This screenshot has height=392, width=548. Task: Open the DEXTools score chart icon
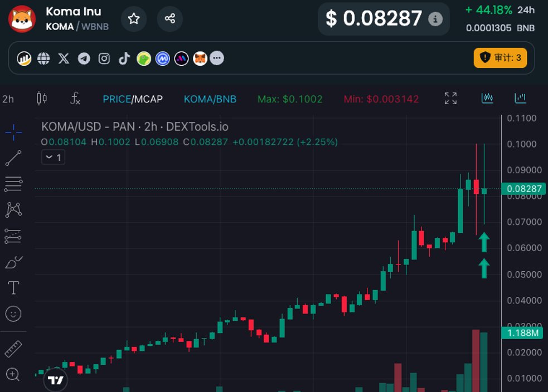tap(24, 58)
